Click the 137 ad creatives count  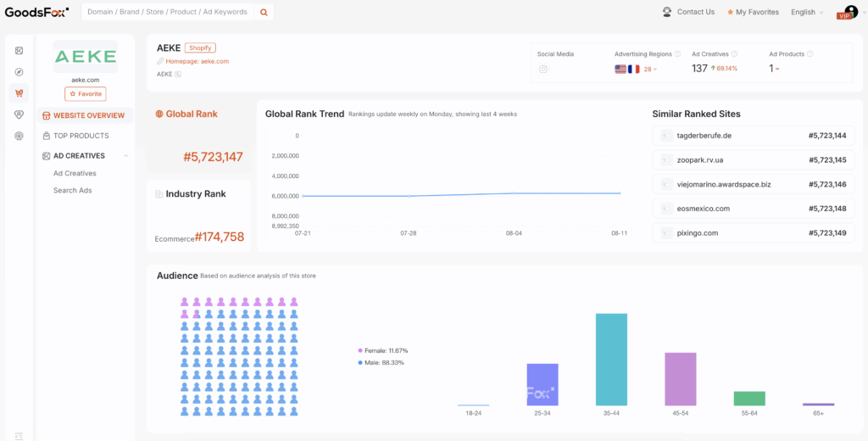click(x=699, y=69)
